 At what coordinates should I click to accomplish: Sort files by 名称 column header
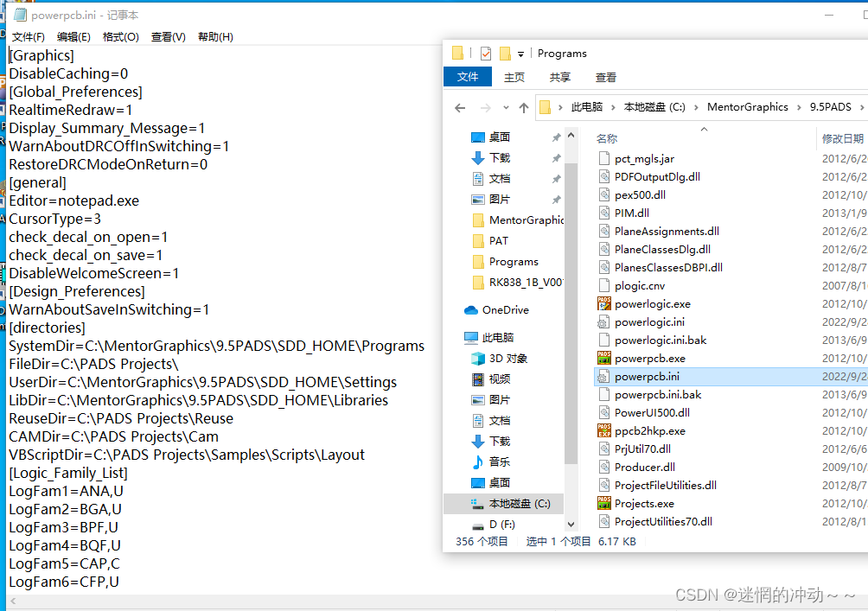[x=607, y=138]
